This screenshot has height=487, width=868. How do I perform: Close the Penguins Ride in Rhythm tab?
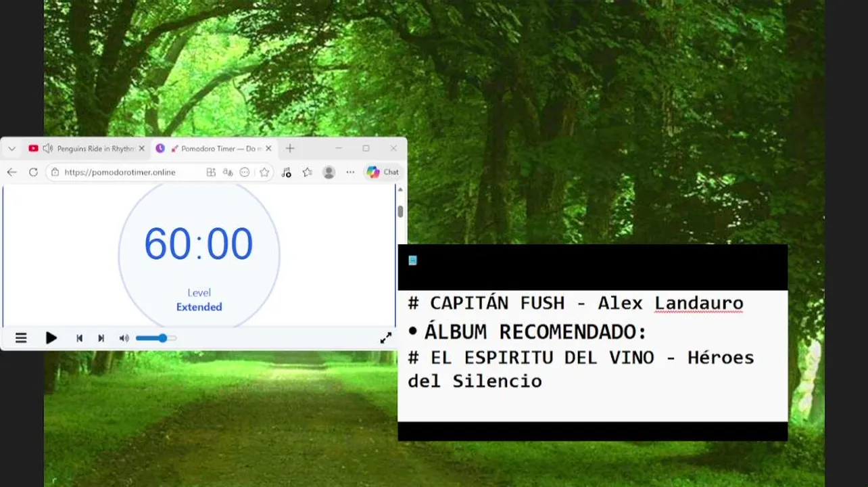pyautogui.click(x=141, y=149)
